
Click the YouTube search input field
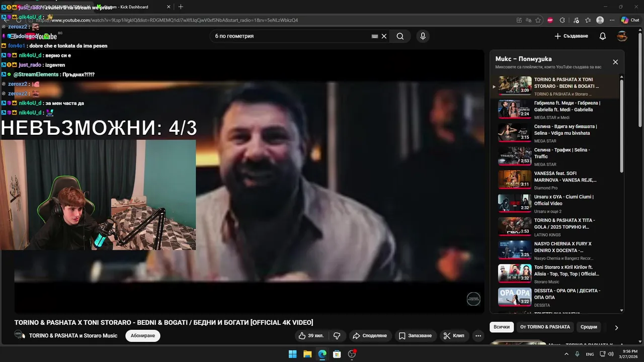click(x=292, y=36)
